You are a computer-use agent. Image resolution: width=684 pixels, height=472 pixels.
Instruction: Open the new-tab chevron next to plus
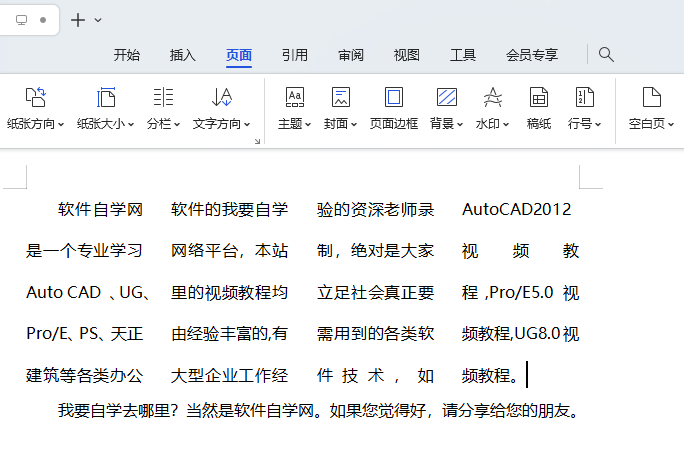point(98,20)
